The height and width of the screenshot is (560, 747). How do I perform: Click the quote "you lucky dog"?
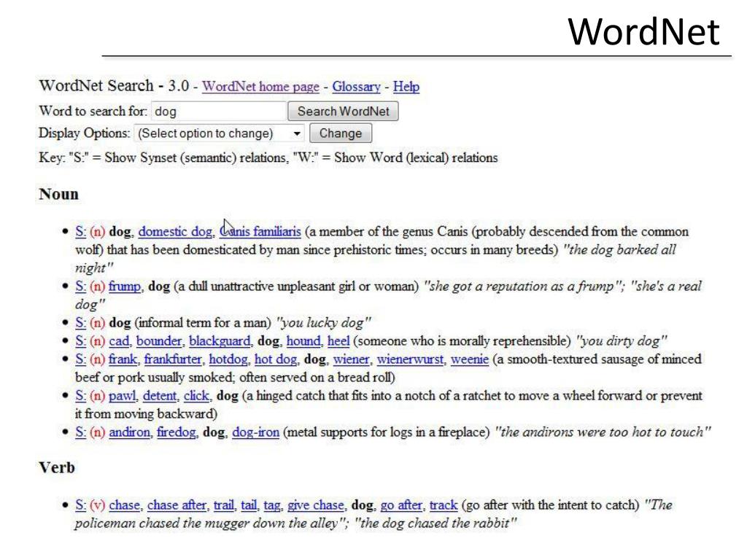click(x=323, y=323)
